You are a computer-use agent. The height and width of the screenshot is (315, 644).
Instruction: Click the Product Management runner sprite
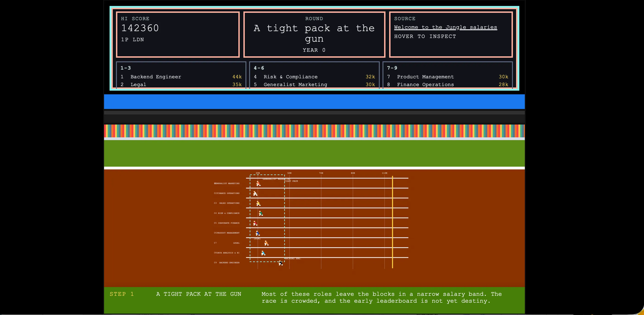[x=258, y=233]
